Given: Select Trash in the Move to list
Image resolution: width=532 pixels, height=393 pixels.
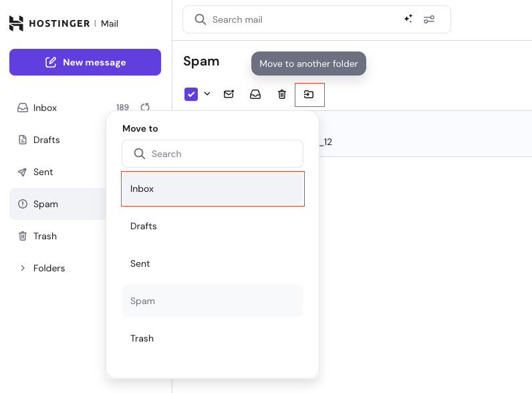Looking at the screenshot, I should click(213, 338).
